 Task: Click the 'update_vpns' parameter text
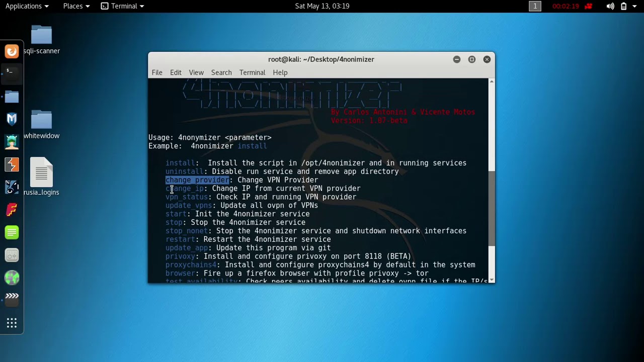click(x=189, y=206)
